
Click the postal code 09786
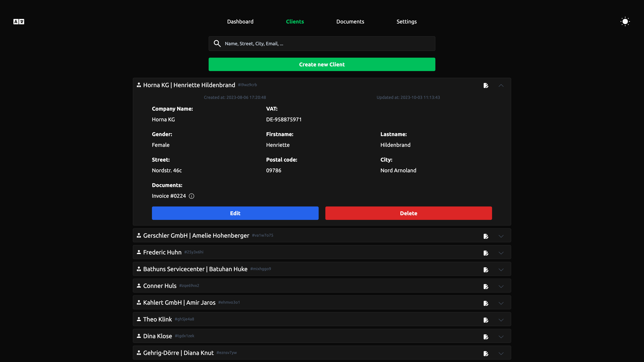coord(274,170)
